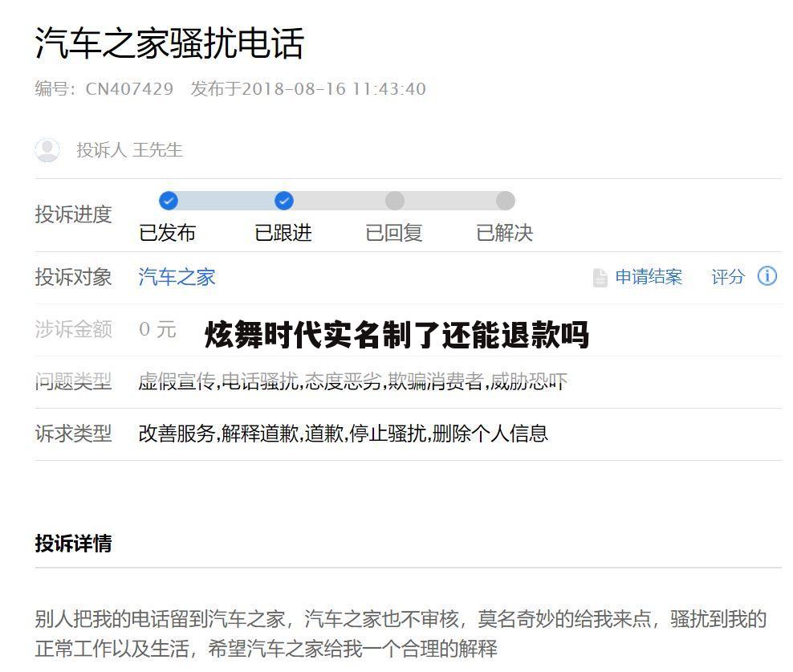Image resolution: width=793 pixels, height=672 pixels.
Task: Click the 投诉详情 section heading
Action: [73, 544]
